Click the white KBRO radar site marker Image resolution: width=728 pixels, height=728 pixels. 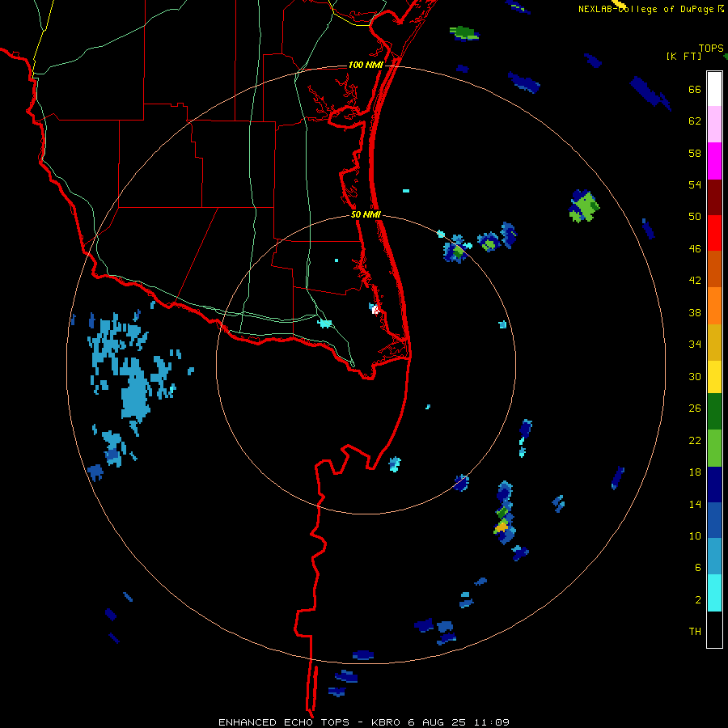[x=375, y=310]
